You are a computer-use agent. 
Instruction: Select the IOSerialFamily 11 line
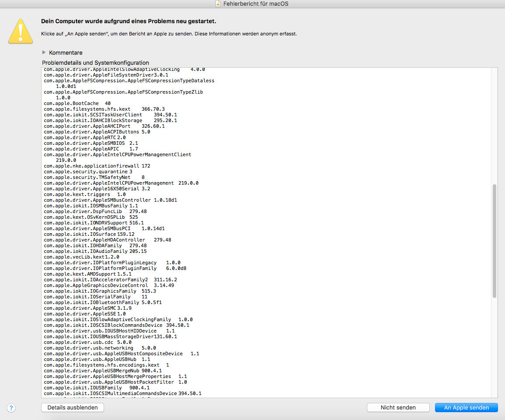pos(96,297)
